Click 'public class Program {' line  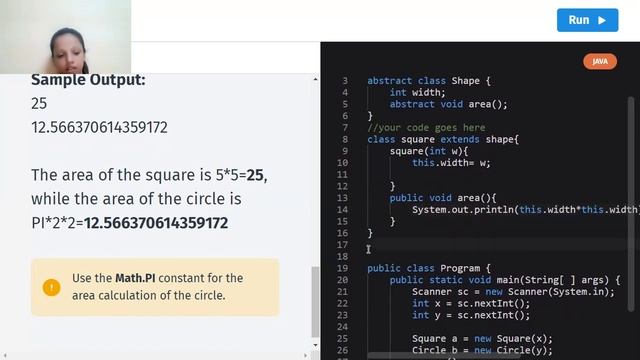(x=429, y=268)
